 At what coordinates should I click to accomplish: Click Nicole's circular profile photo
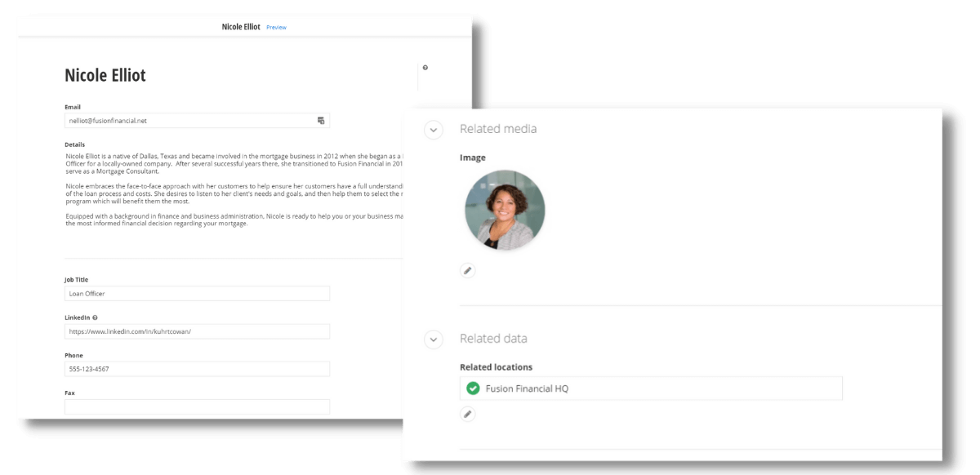point(505,210)
